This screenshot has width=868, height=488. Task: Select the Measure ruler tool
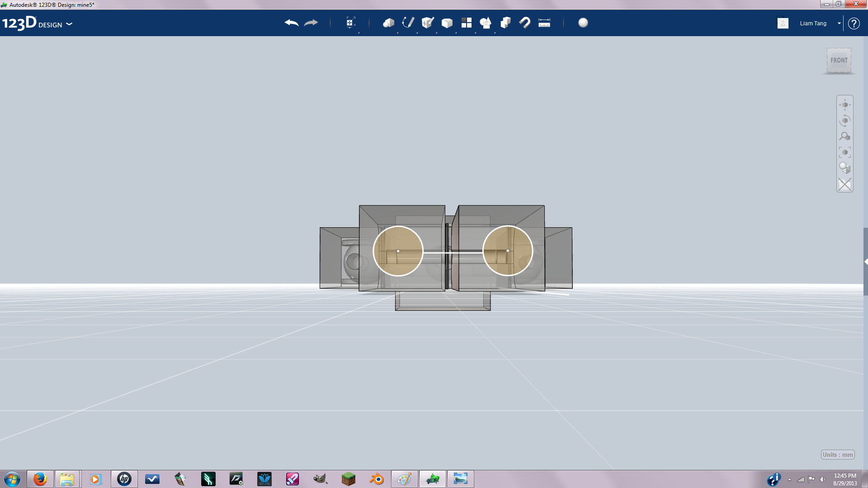(544, 23)
